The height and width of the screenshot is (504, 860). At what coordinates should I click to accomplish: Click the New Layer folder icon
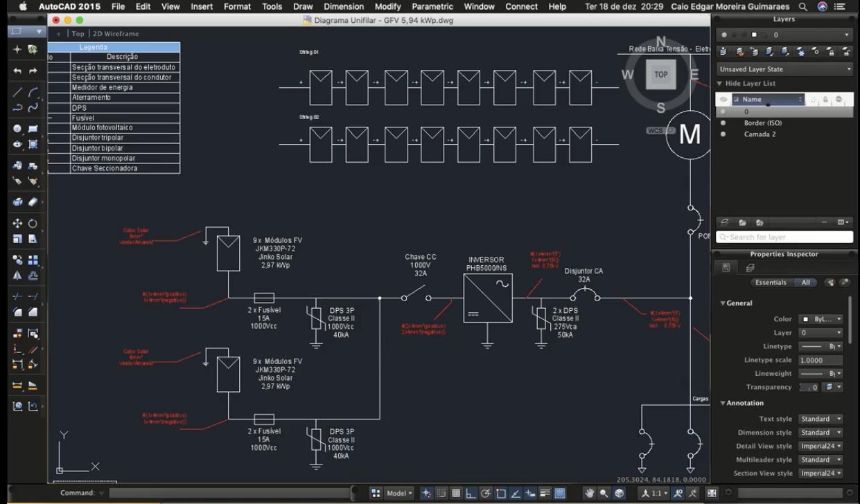click(742, 223)
